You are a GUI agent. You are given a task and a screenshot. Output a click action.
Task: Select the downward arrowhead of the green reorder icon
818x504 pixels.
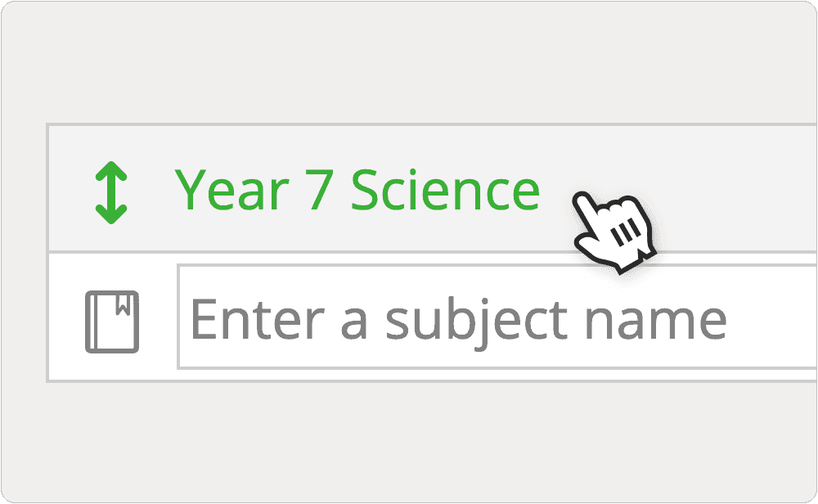[x=111, y=214]
